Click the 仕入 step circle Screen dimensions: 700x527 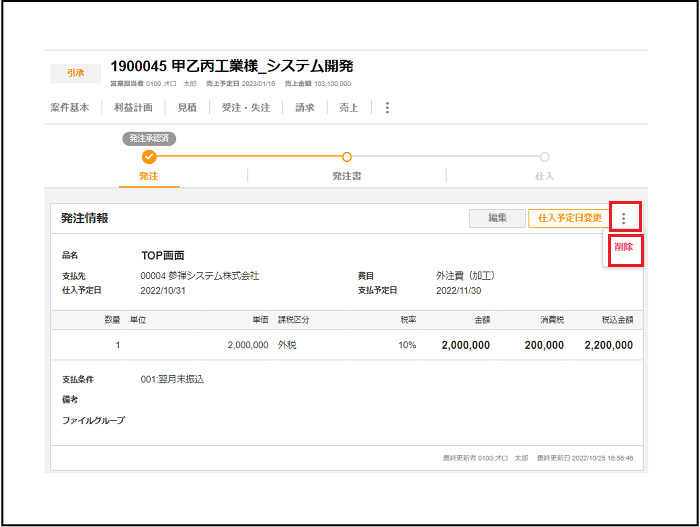(x=544, y=157)
